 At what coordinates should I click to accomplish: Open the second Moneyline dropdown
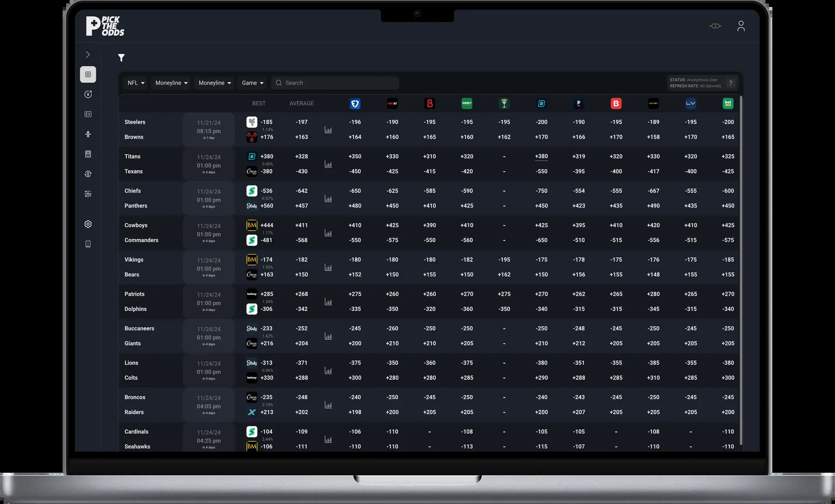pos(214,83)
